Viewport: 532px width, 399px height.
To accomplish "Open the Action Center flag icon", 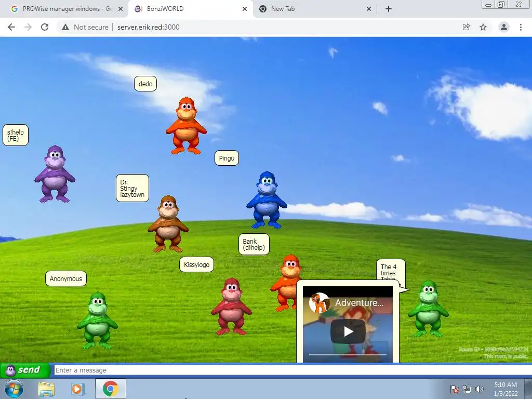I will click(x=454, y=389).
